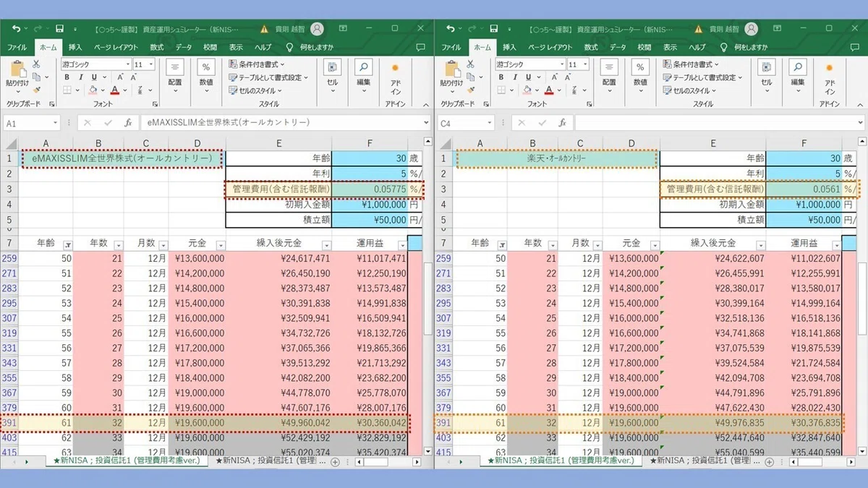The image size is (868, 488).
Task: Click insert function fx in left window
Action: tap(128, 123)
